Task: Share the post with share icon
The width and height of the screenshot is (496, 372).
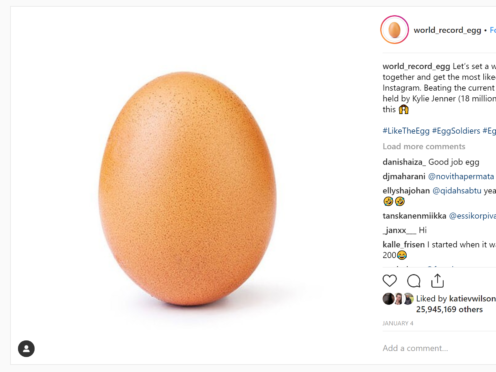Action: tap(437, 281)
